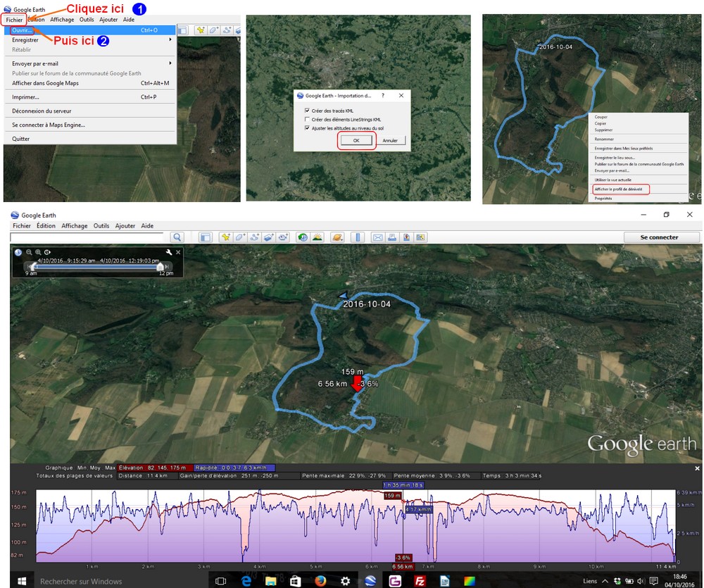Click the import dialog help question mark
Image resolution: width=704 pixels, height=588 pixels.
pyautogui.click(x=383, y=95)
